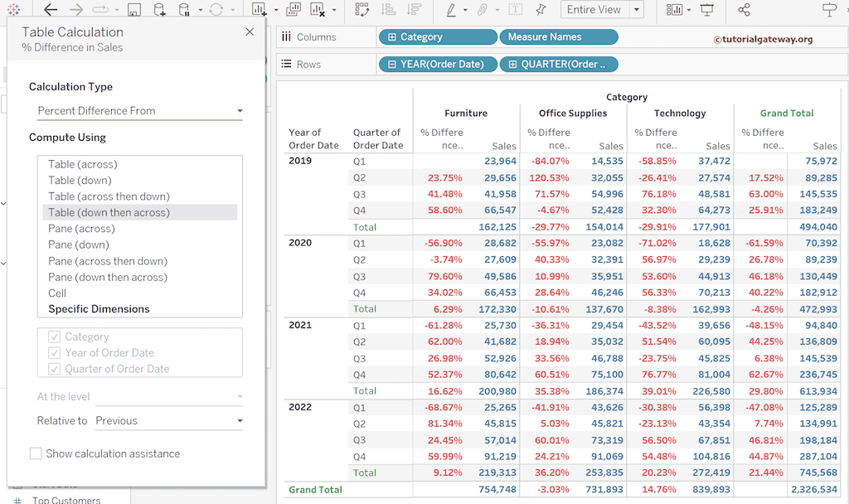The image size is (849, 504).
Task: Open the Calculation Type dropdown
Action: (139, 111)
